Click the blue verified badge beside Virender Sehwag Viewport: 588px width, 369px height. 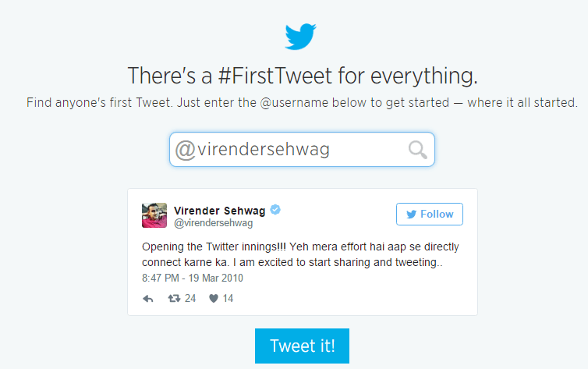tap(275, 210)
